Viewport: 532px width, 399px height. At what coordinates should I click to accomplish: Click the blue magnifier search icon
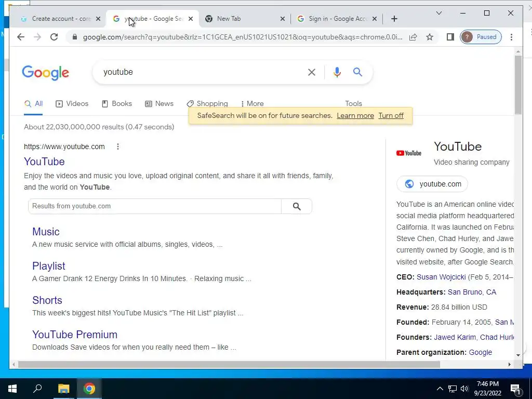(357, 72)
